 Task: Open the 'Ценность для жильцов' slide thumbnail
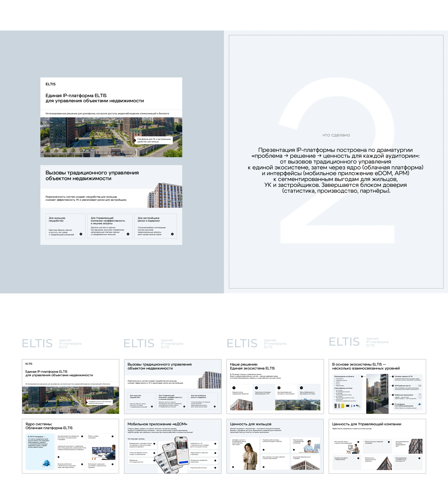275,446
